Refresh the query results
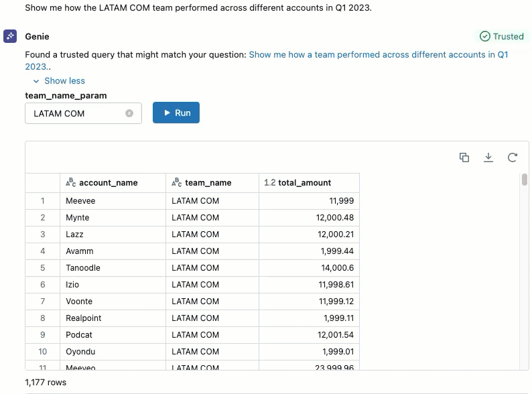The image size is (532, 394). tap(513, 157)
